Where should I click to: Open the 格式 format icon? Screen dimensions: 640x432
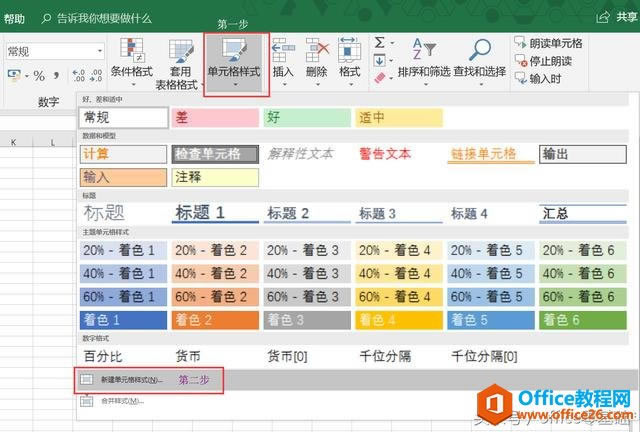349,50
